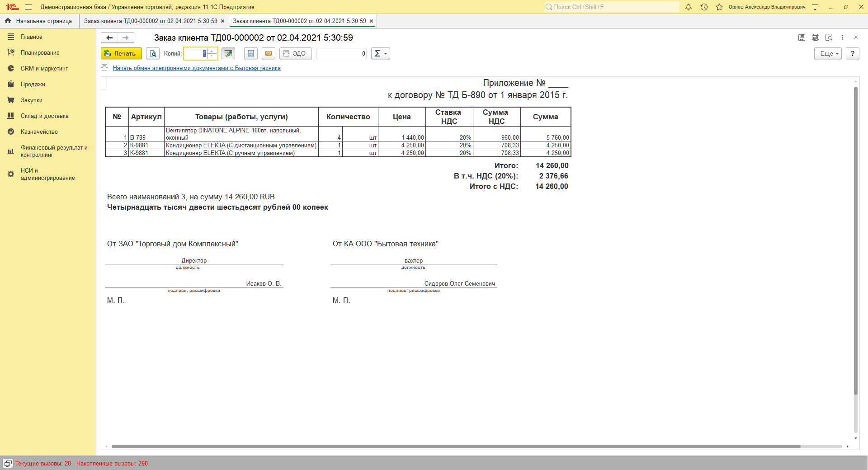
Task: Go back with the left arrow button
Action: pyautogui.click(x=109, y=38)
